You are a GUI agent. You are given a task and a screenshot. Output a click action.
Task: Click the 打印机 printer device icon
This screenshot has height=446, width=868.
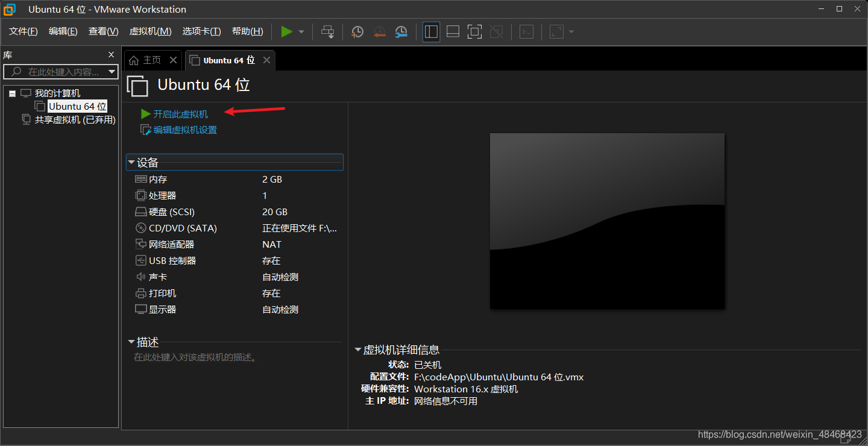(x=141, y=294)
